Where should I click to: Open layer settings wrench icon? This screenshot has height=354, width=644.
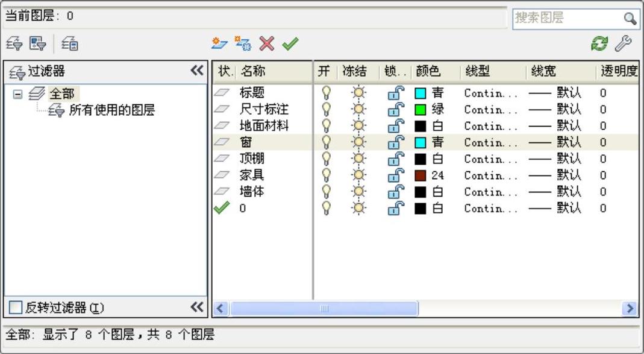point(622,43)
